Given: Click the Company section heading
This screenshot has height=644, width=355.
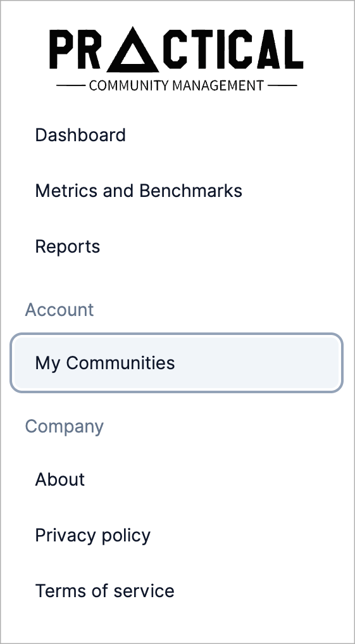Looking at the screenshot, I should pyautogui.click(x=65, y=427).
